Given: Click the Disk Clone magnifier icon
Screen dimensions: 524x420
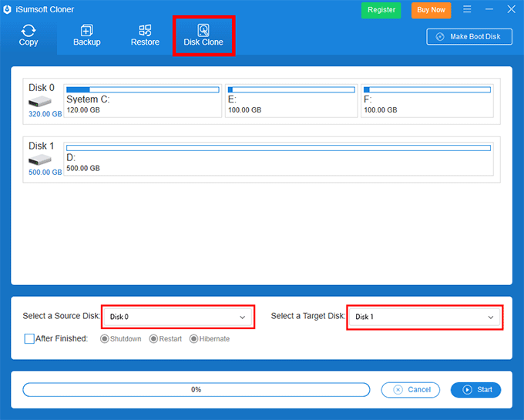Looking at the screenshot, I should pyautogui.click(x=203, y=30).
